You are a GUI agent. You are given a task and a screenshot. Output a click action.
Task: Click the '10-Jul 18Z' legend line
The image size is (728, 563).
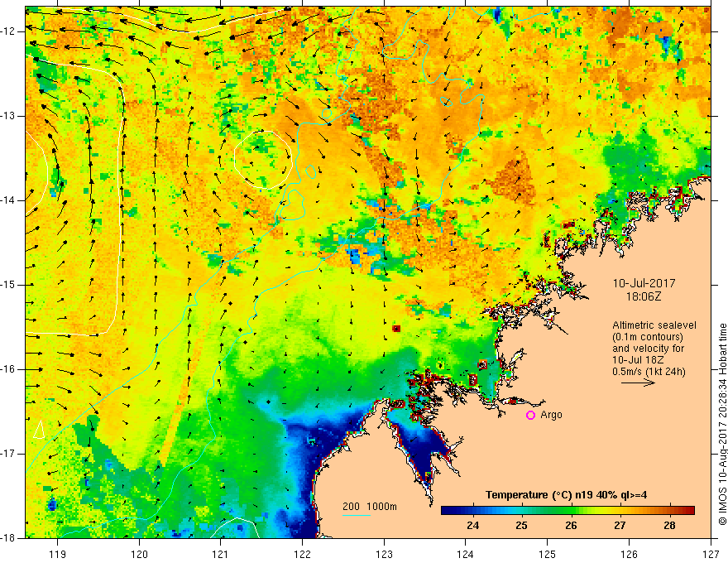click(638, 360)
